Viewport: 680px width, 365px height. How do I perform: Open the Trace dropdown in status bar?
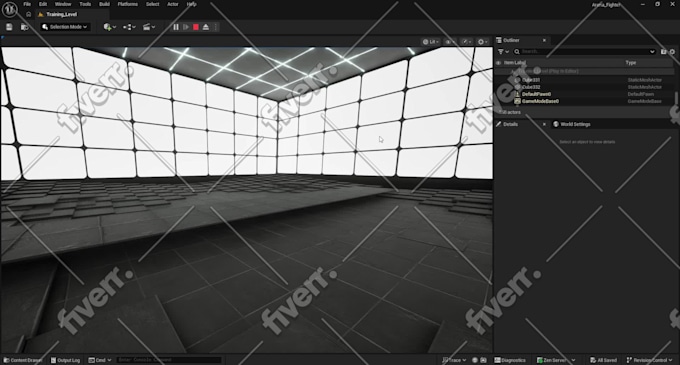(x=454, y=360)
